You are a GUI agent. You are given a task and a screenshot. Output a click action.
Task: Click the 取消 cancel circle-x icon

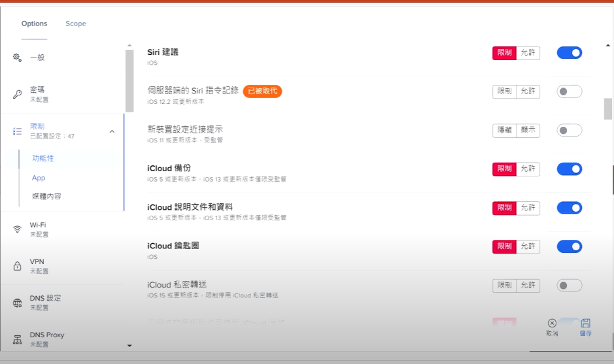pos(552,323)
